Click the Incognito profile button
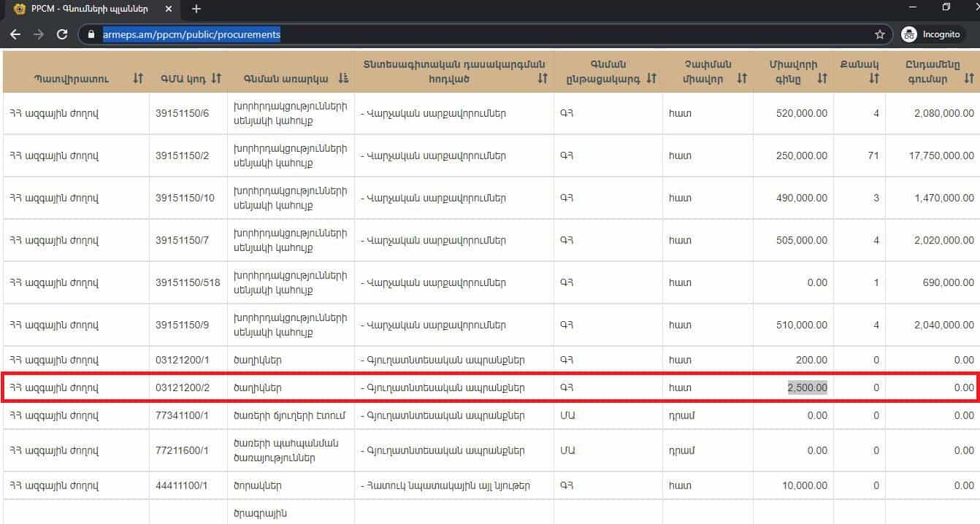The image size is (980, 524). 931,34
